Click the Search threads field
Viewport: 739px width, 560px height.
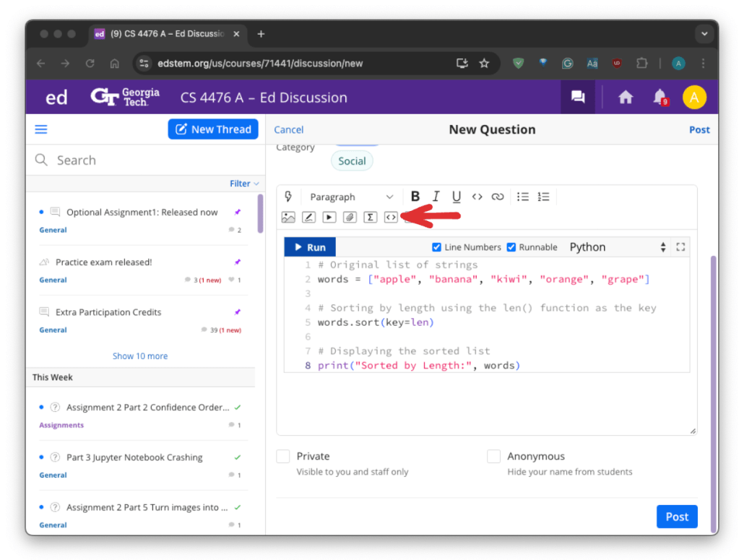tap(146, 160)
